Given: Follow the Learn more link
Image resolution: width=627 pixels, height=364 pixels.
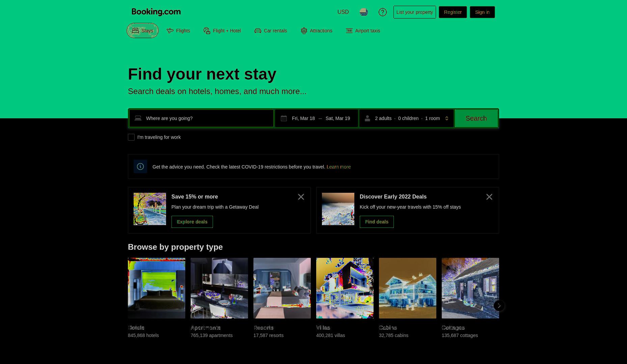Looking at the screenshot, I should point(338,167).
